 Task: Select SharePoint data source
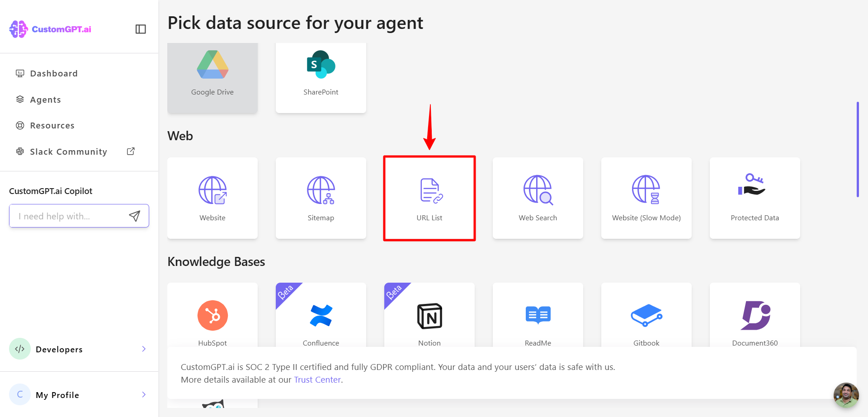[x=321, y=77]
